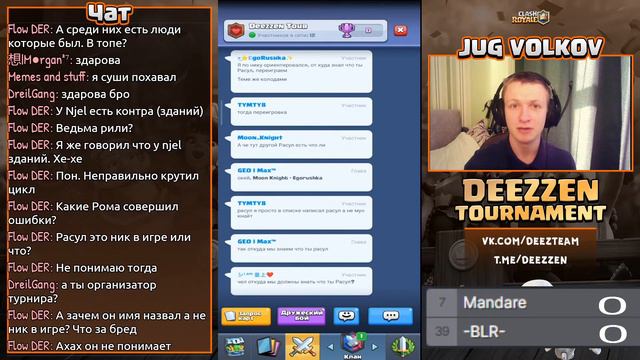Switch to the Tournaments laurel sword tab

click(403, 347)
